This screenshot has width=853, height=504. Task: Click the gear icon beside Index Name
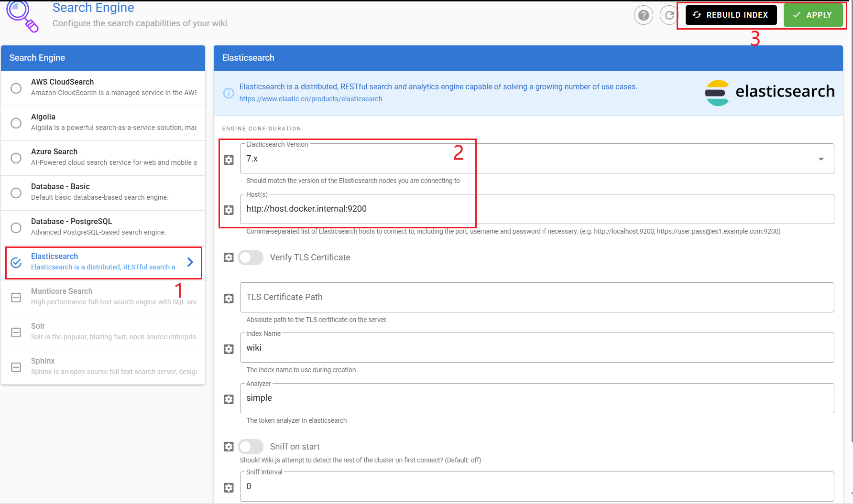click(229, 349)
